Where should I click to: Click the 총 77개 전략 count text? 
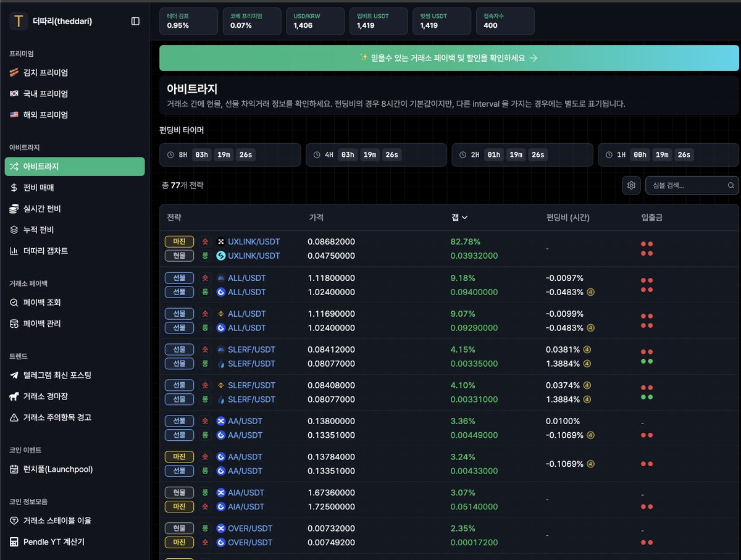182,185
